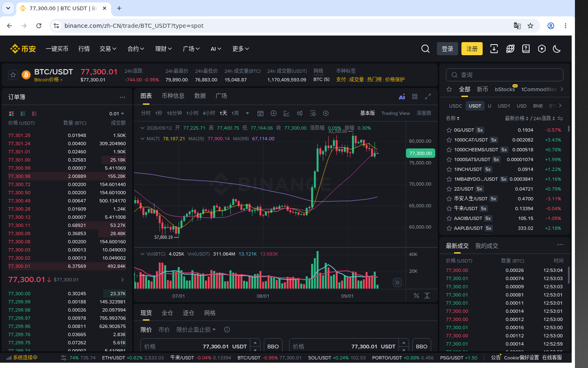588x368 pixels.
Task: Open the 限价止盈止损 order type dropdown
Action: tap(196, 330)
